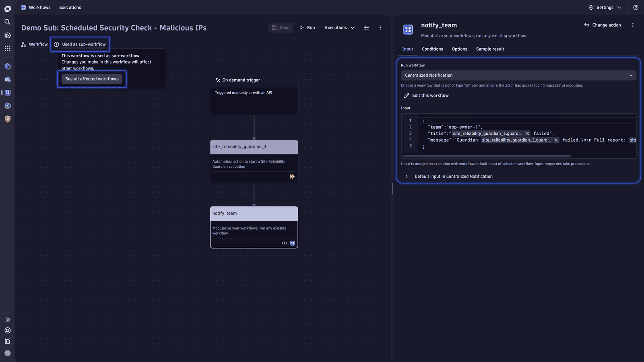The width and height of the screenshot is (644, 362).
Task: Switch to the Conditions tab
Action: [x=432, y=49]
